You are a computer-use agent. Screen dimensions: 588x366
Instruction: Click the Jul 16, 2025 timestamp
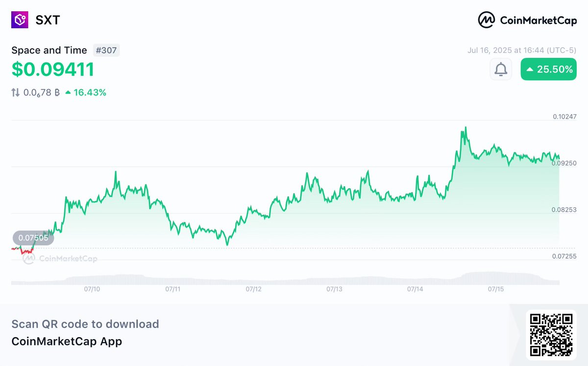(522, 50)
